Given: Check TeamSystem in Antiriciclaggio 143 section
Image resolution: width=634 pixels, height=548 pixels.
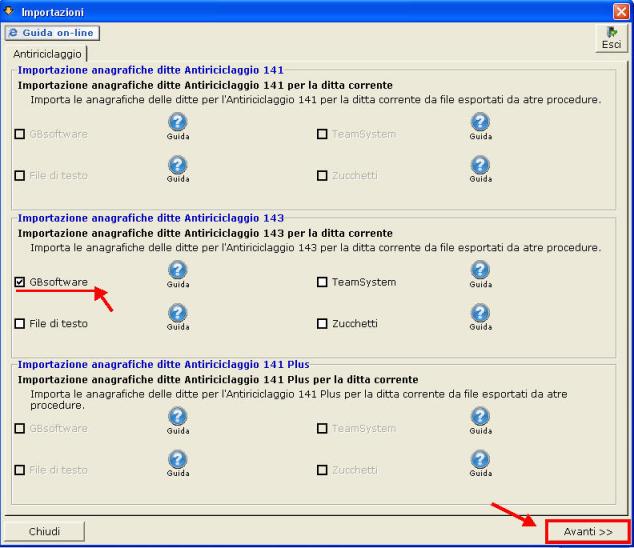Looking at the screenshot, I should click(x=322, y=282).
